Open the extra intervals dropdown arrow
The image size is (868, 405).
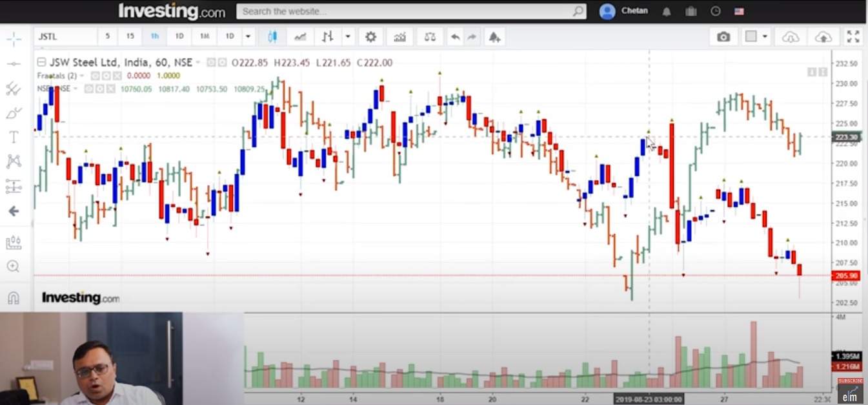pos(248,37)
